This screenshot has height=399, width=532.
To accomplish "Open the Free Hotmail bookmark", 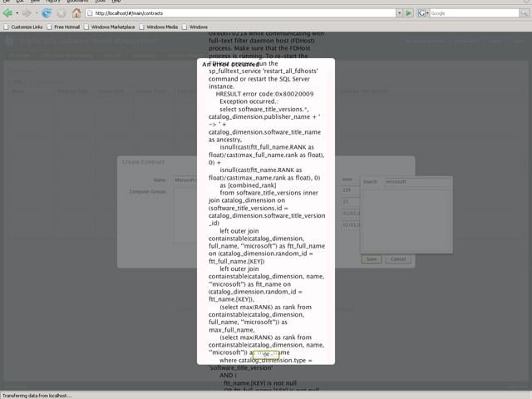I will pyautogui.click(x=63, y=27).
